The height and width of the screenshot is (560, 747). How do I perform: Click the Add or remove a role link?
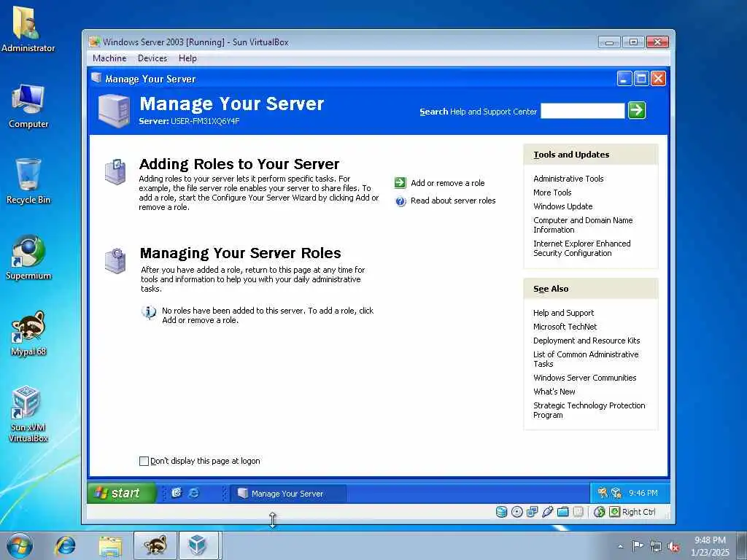coord(448,183)
